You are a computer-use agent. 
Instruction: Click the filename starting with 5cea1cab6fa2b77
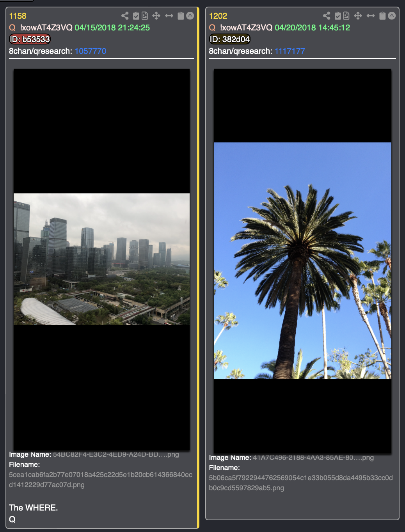coord(101,480)
